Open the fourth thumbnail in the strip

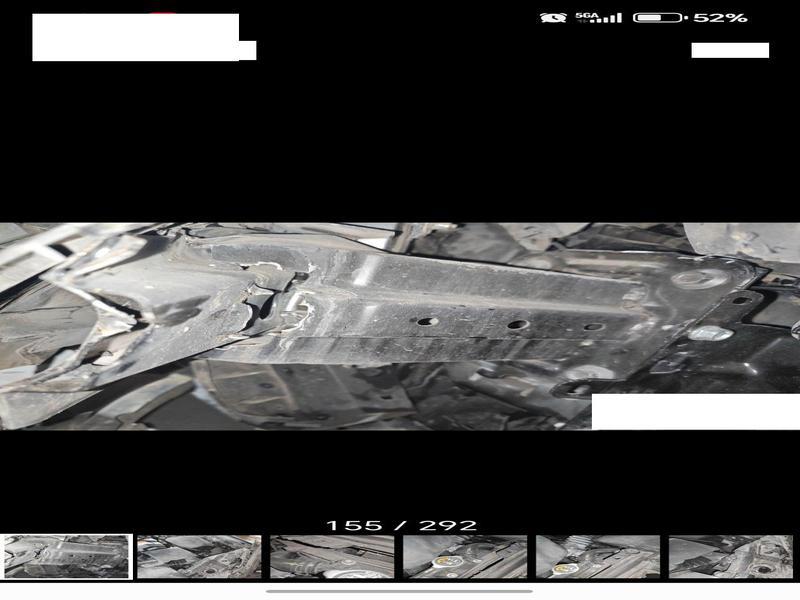(x=465, y=556)
